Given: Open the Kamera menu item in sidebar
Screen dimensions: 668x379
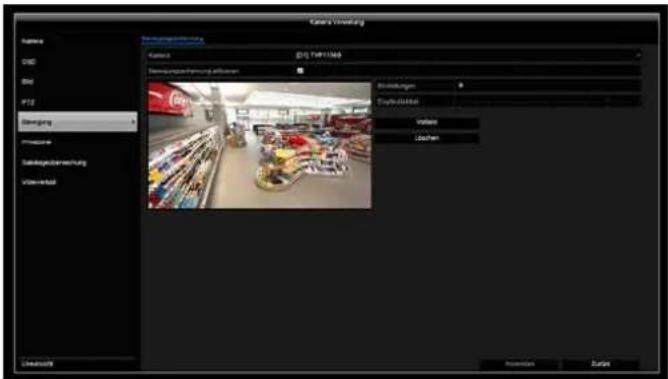Looking at the screenshot, I should coord(33,41).
